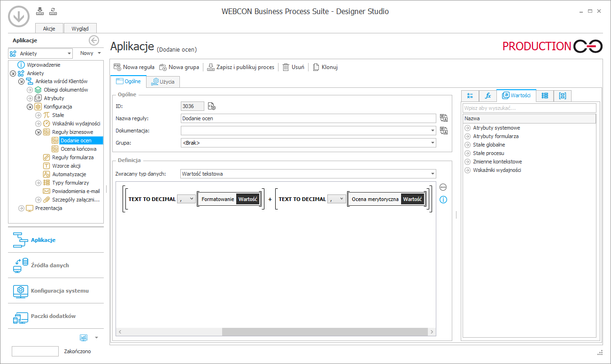The width and height of the screenshot is (611, 364).
Task: Select Powiadomienia e-mail tree node
Action: click(x=76, y=191)
